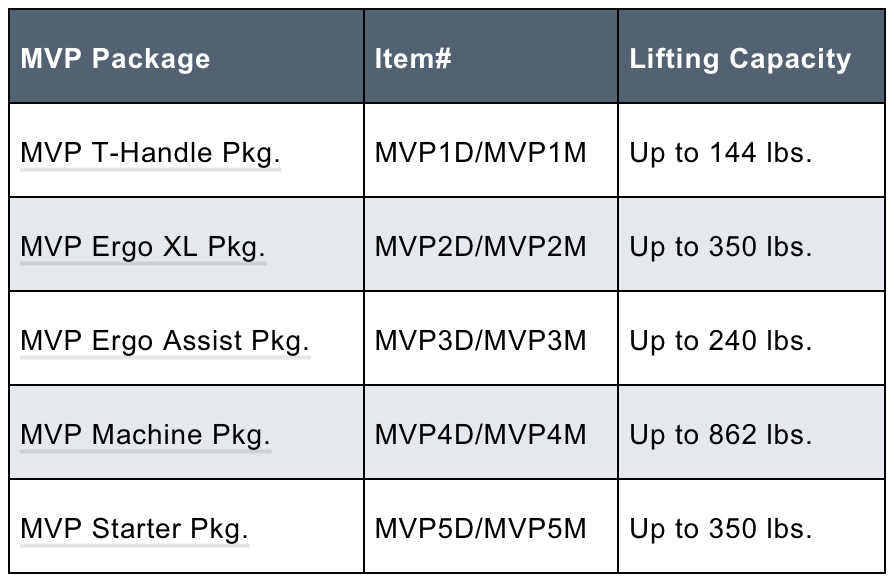The height and width of the screenshot is (582, 894).
Task: Select the MVP Ergo XL lifting capacity cell
Action: pos(720,247)
